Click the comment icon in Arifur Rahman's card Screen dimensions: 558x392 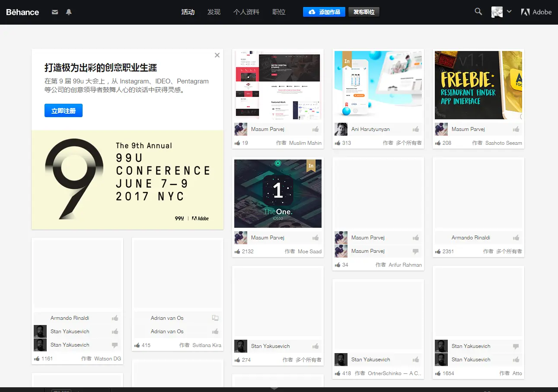pos(416,251)
